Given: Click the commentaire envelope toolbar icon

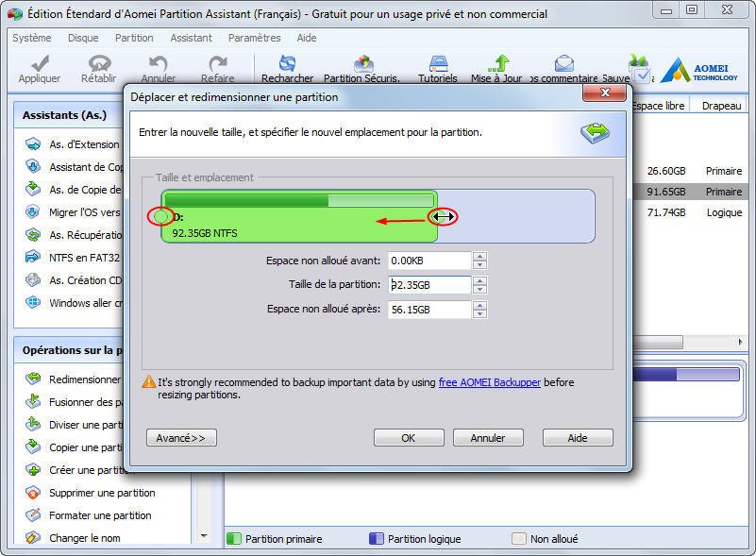Looking at the screenshot, I should coord(564,62).
